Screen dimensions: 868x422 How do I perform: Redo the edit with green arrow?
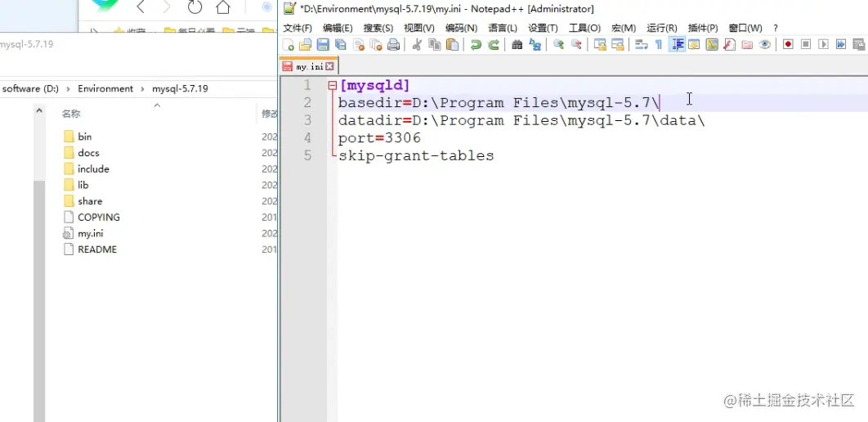[x=494, y=45]
